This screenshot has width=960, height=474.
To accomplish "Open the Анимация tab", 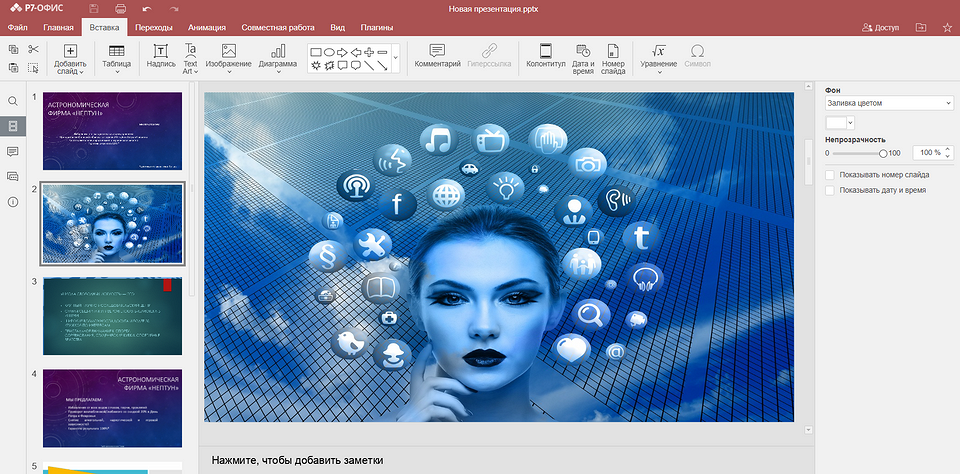I will [205, 28].
